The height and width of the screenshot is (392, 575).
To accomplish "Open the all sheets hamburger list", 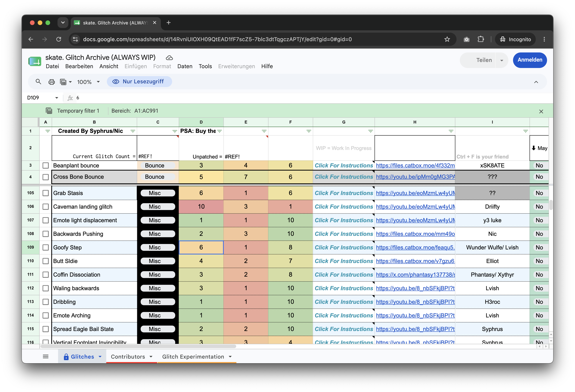I will pyautogui.click(x=45, y=356).
